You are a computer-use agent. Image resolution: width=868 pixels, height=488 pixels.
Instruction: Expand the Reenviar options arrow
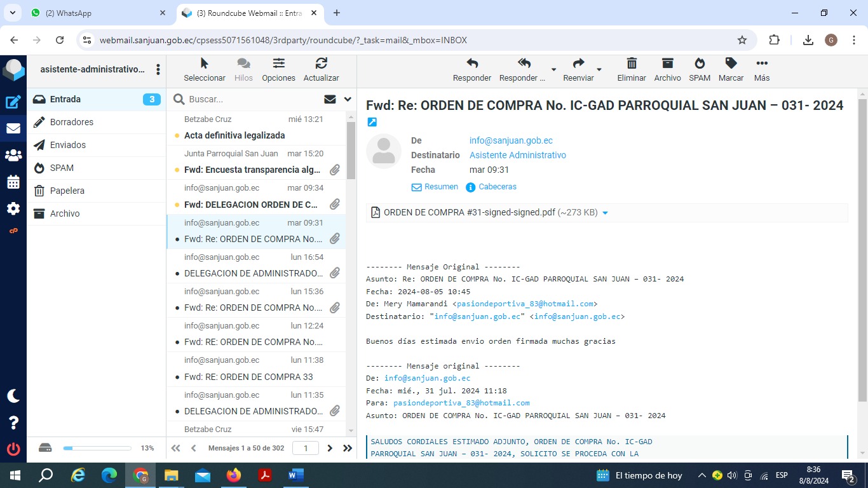point(599,70)
